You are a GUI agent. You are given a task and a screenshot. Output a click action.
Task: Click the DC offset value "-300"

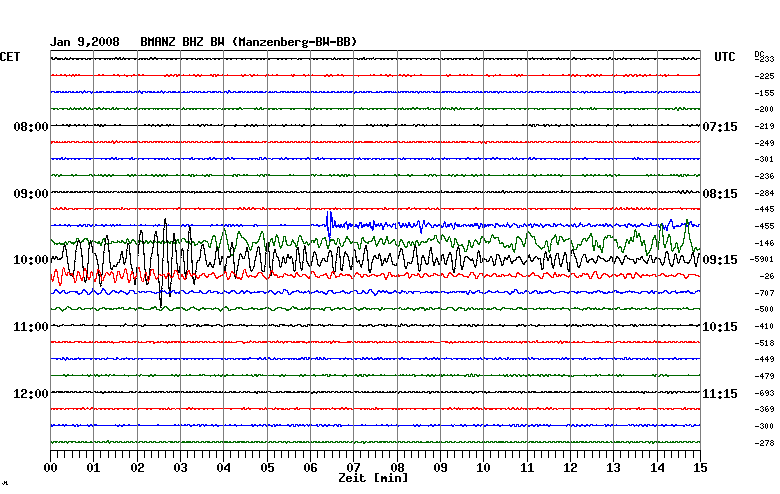[765, 426]
